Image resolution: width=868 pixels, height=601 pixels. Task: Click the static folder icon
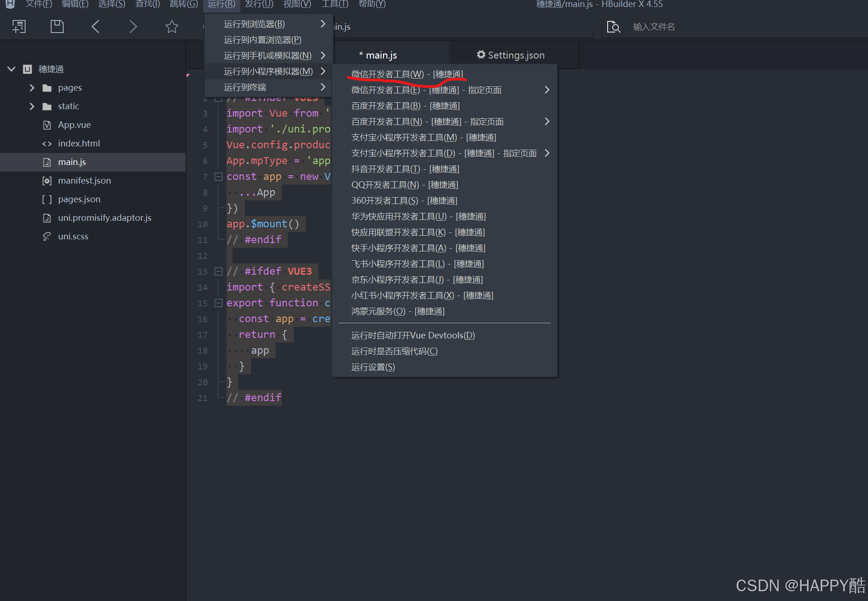tap(47, 106)
